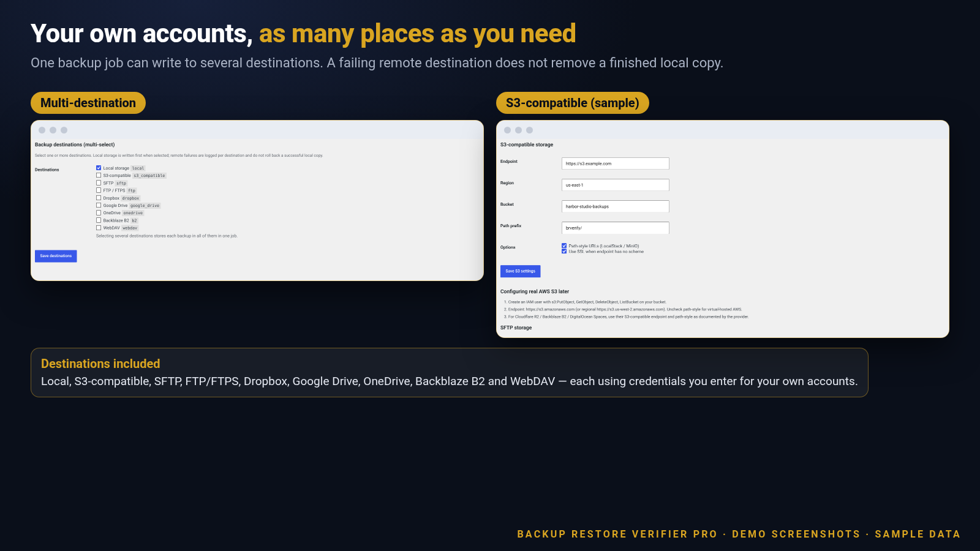Select the WebDAV destination checkbox
980x551 pixels.
99,228
